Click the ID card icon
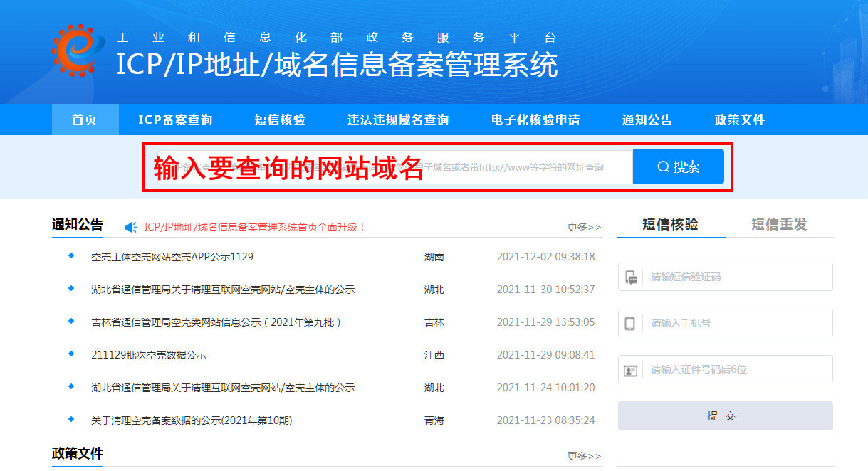Screen dimensions: 868x471 point(631,370)
